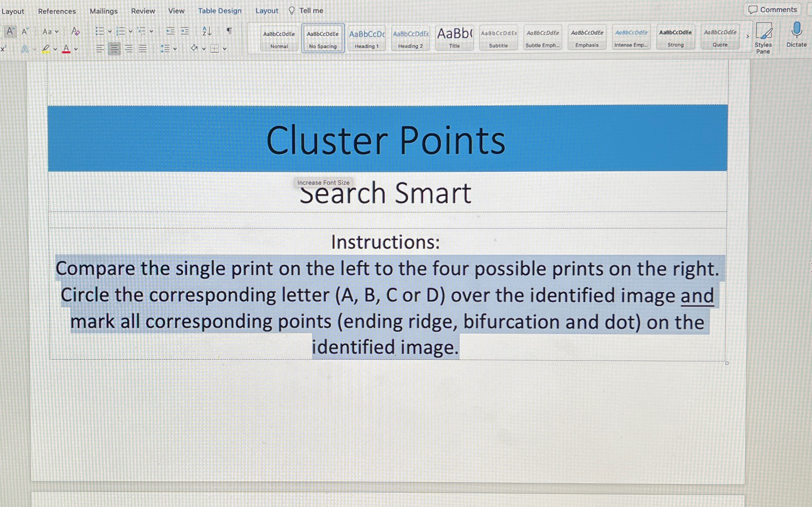This screenshot has width=812, height=507.
Task: Apply text highlight color to selection
Action: (x=47, y=49)
